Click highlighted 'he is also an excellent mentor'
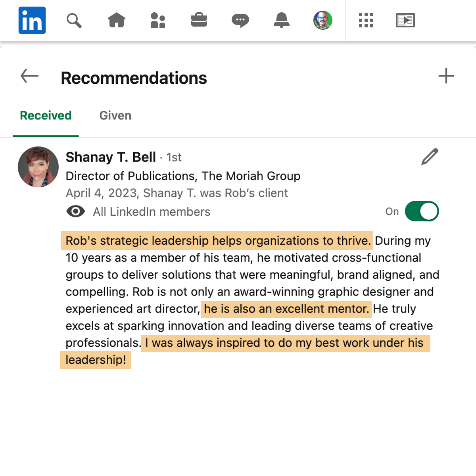The image size is (476, 476). (x=286, y=309)
